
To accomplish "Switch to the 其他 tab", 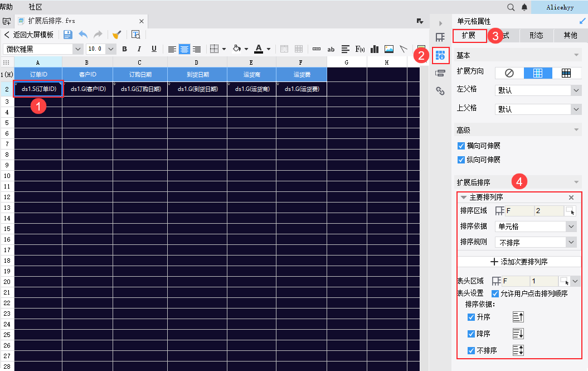I will click(x=570, y=36).
